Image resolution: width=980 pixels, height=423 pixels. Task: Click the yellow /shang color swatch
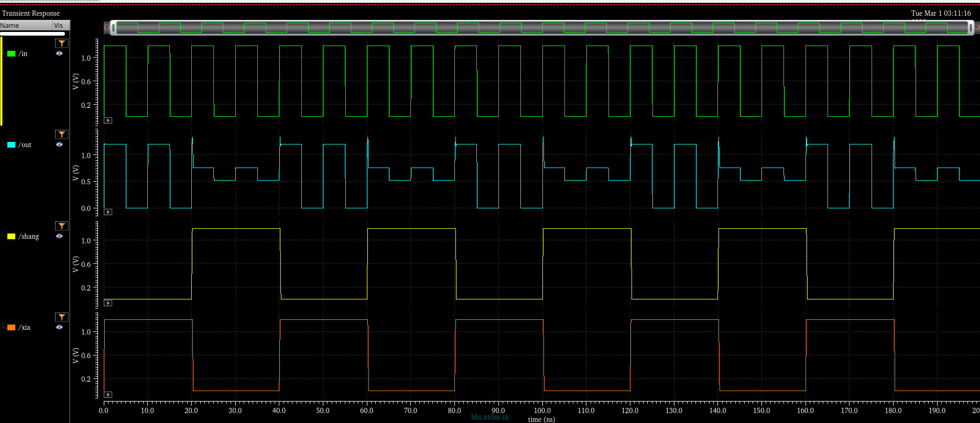pos(11,237)
